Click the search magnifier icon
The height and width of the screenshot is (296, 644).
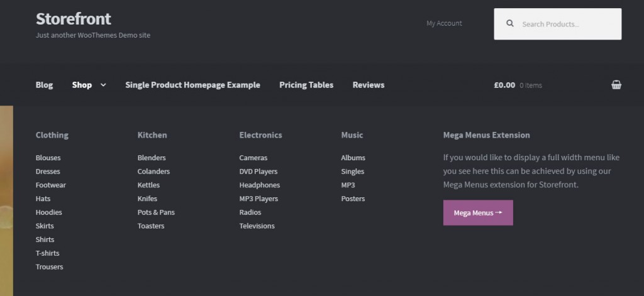coord(510,24)
